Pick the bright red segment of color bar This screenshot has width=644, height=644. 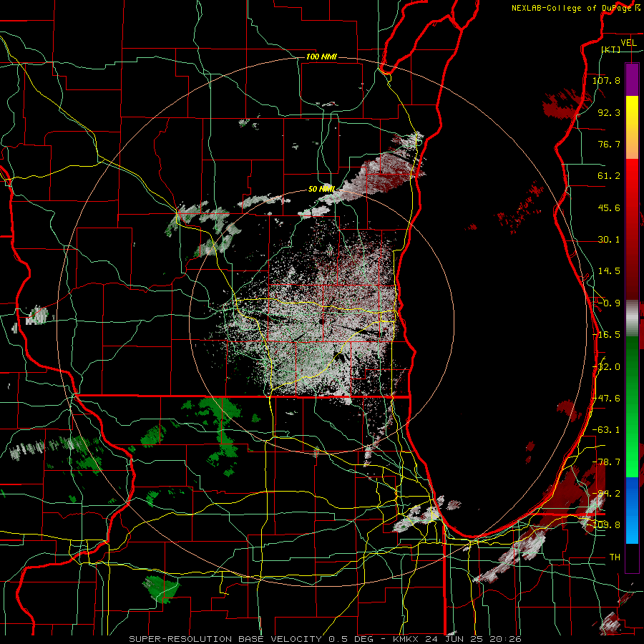point(632,182)
